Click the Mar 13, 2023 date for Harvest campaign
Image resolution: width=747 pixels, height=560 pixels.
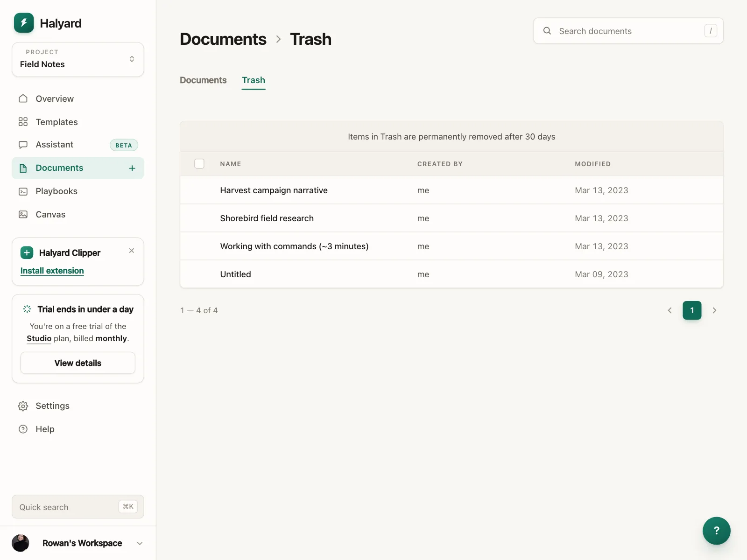point(601,190)
